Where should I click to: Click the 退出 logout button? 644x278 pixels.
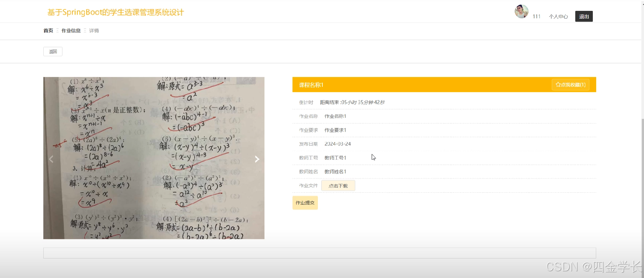point(584,16)
